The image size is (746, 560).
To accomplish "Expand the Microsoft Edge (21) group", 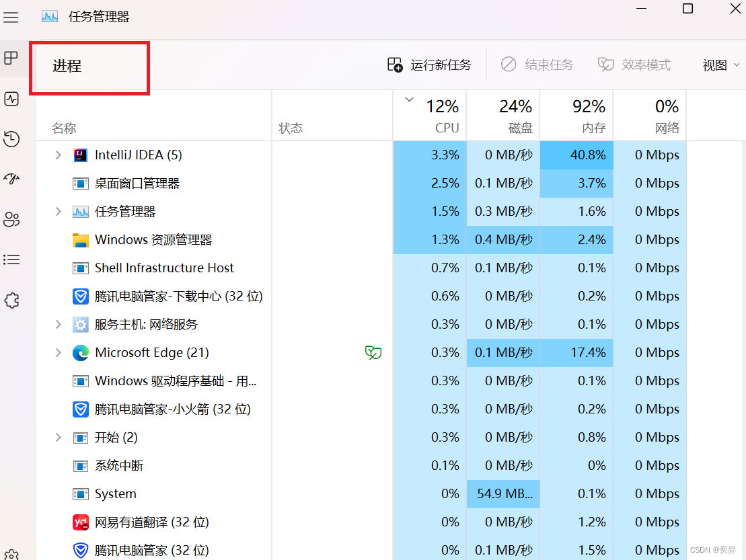I will pyautogui.click(x=58, y=353).
